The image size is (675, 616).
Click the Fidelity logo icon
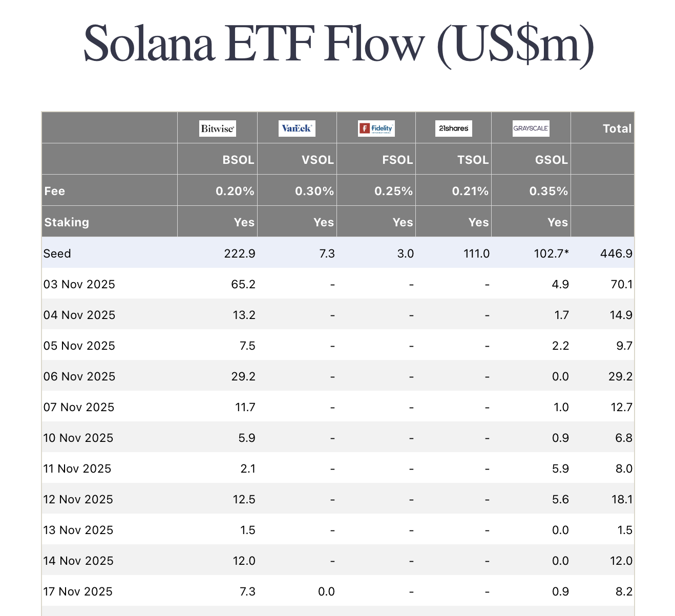(376, 129)
